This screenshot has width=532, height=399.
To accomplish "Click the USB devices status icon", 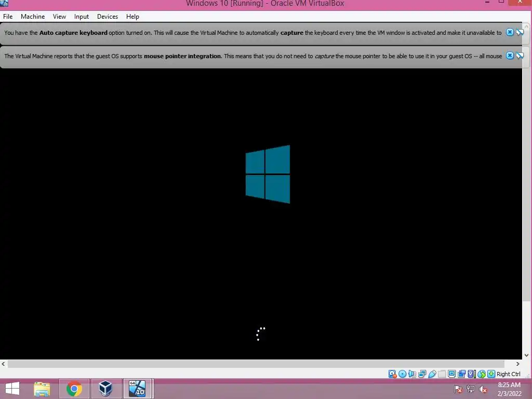I will coord(432,374).
